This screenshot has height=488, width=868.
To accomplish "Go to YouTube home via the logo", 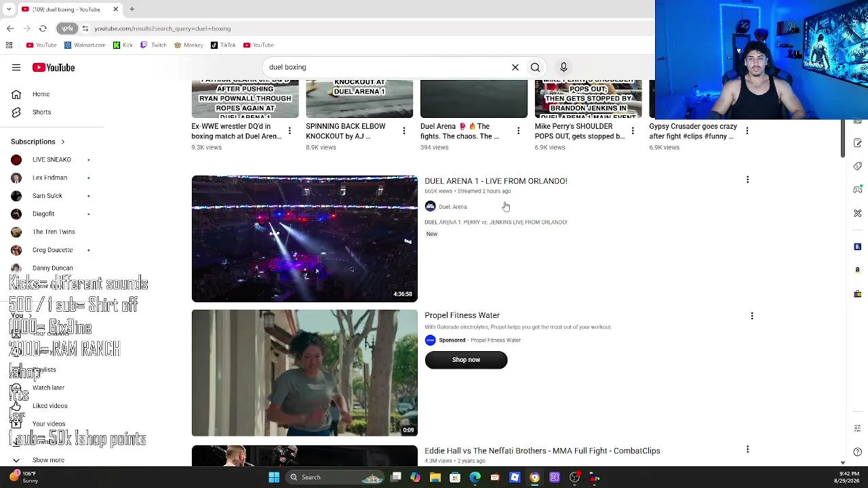I will 54,67.
